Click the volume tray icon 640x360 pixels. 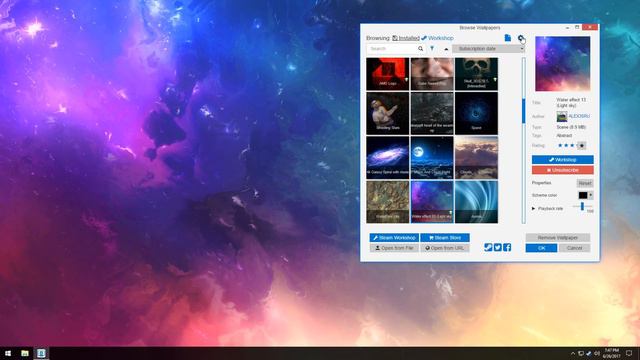point(597,353)
